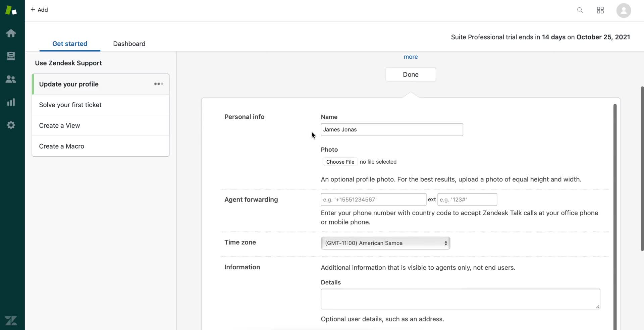Open the Zendesk products grid icon

(x=600, y=10)
